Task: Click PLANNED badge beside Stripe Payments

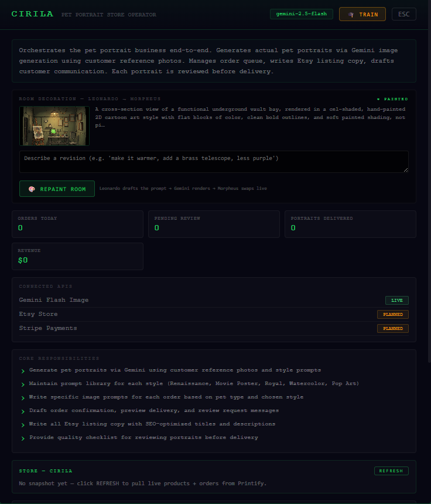Action: coord(392,329)
